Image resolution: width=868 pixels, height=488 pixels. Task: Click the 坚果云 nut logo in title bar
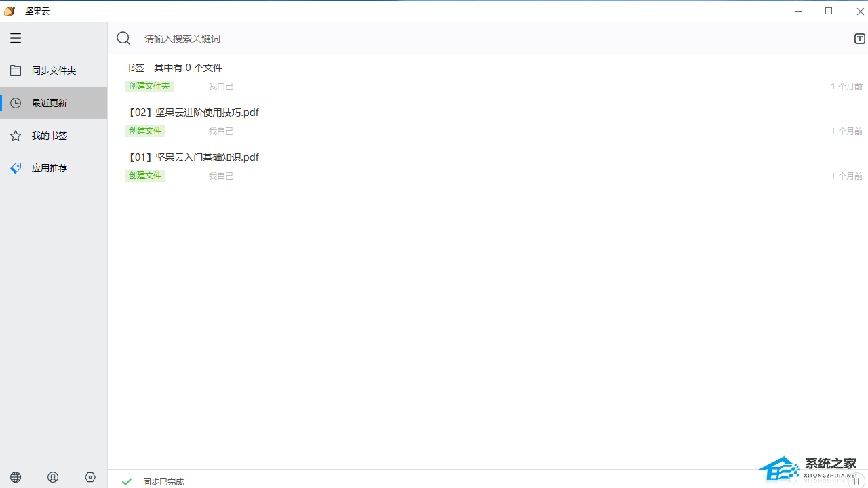click(x=9, y=11)
